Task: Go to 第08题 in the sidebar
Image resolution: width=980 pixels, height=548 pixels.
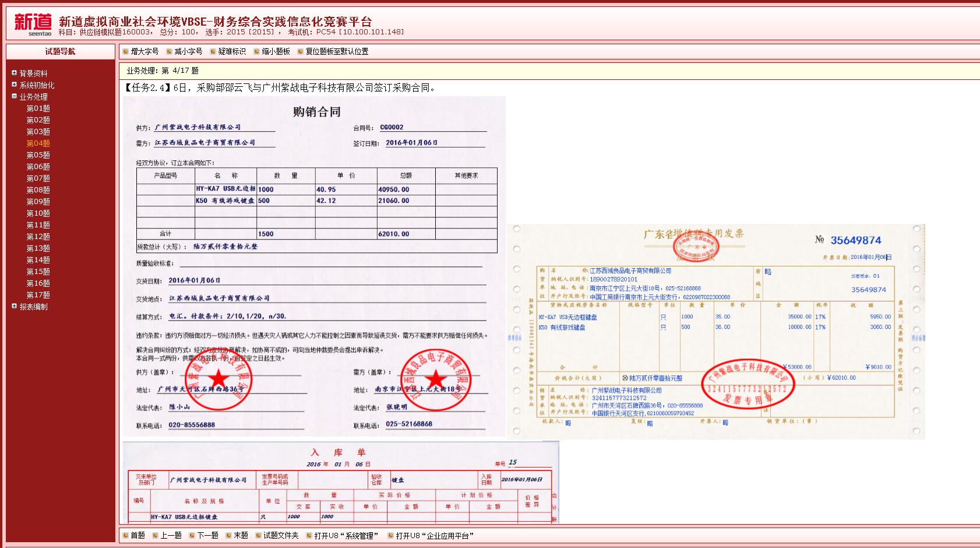Action: 38,190
